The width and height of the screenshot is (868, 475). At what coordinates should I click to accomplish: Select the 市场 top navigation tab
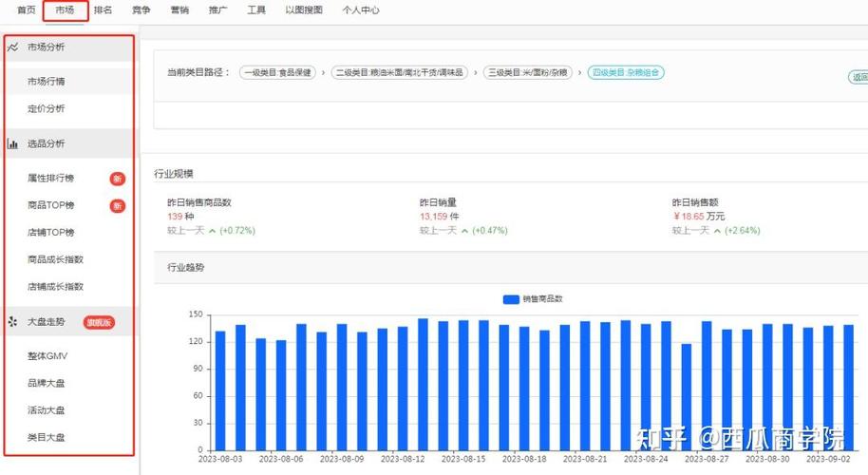(65, 9)
